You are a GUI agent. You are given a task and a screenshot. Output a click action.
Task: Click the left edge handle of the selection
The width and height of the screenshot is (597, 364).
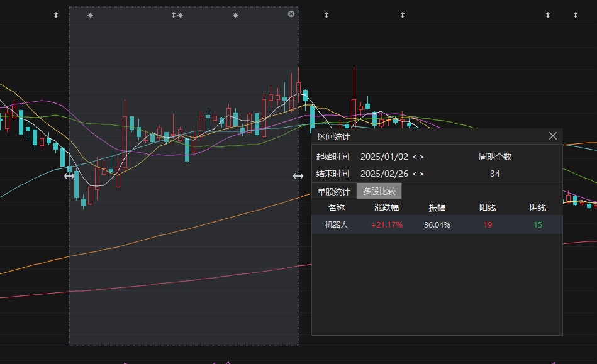tap(69, 176)
